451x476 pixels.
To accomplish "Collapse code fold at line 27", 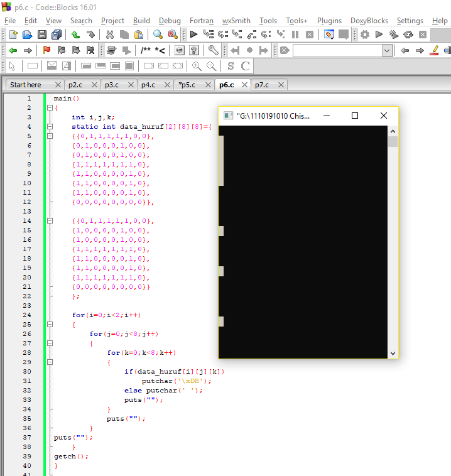I will [x=50, y=343].
